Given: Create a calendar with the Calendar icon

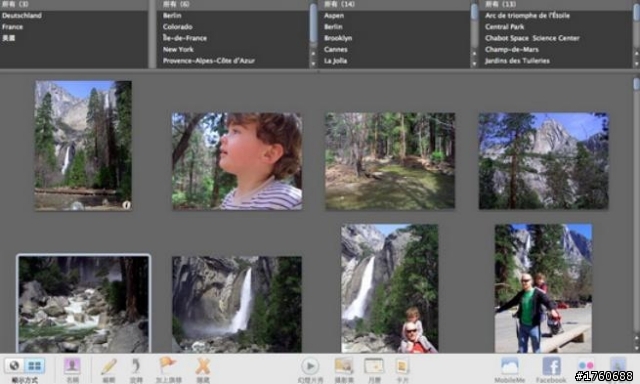Looking at the screenshot, I should 374,366.
